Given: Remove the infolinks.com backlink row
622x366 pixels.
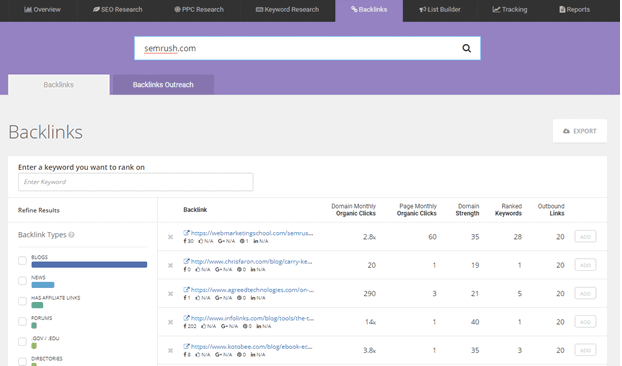Looking at the screenshot, I should click(x=171, y=322).
